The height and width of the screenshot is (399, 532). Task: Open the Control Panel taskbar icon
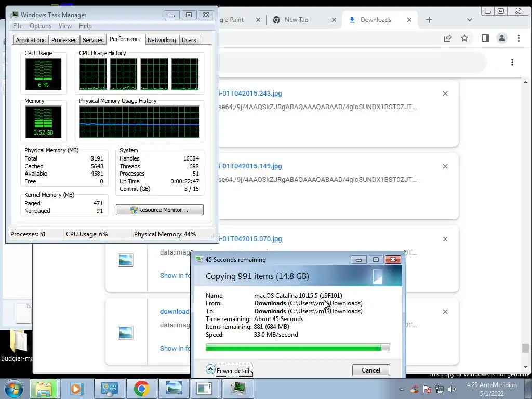click(109, 389)
